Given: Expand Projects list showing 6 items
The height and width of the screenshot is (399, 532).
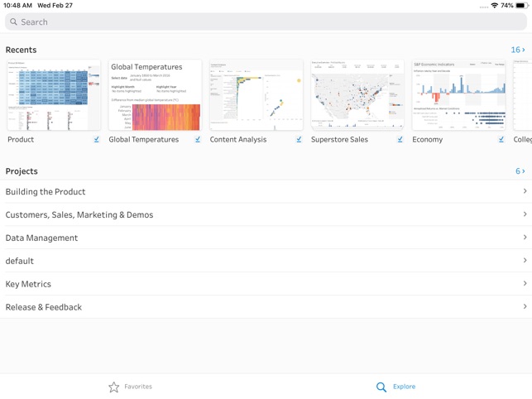Looking at the screenshot, I should (520, 171).
